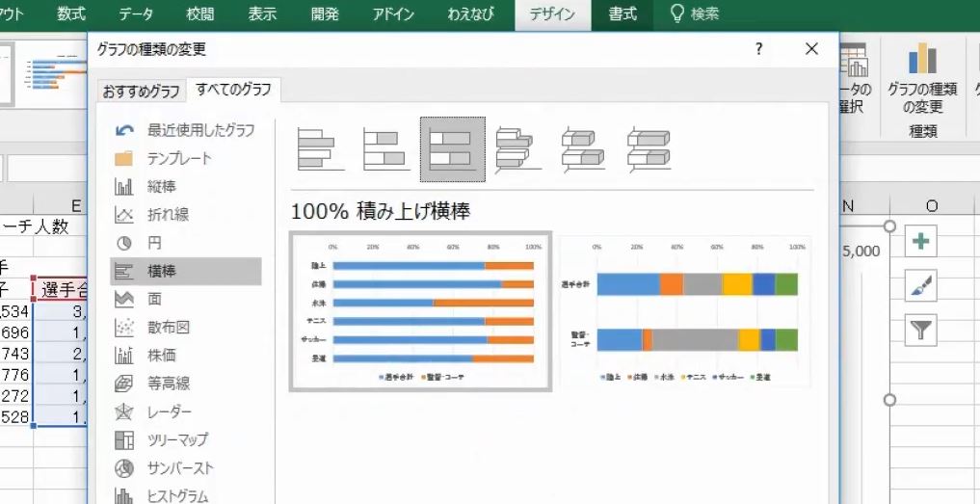Image resolution: width=980 pixels, height=504 pixels.
Task: Select column E header
Action: (x=75, y=205)
